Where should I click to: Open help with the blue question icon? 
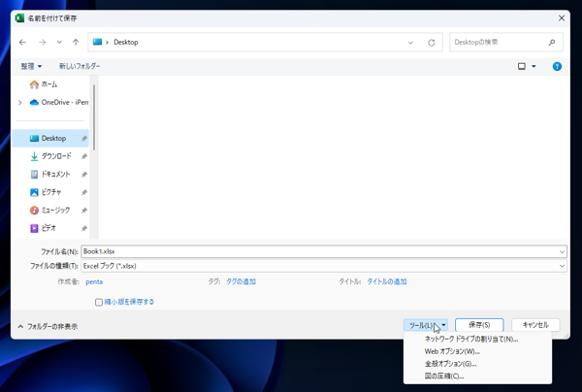click(x=557, y=66)
